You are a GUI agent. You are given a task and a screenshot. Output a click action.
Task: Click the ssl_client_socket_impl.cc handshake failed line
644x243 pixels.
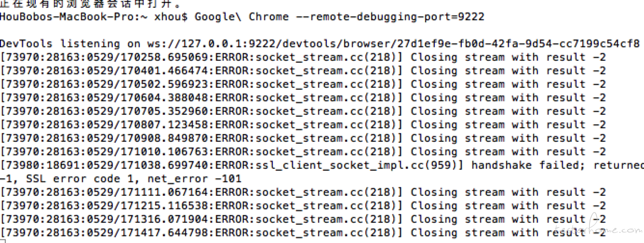tap(322, 165)
